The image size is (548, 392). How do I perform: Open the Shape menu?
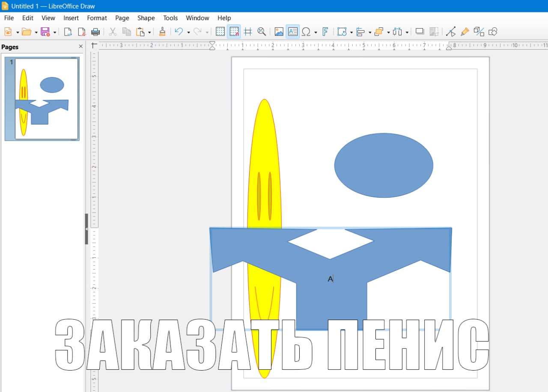(x=146, y=18)
